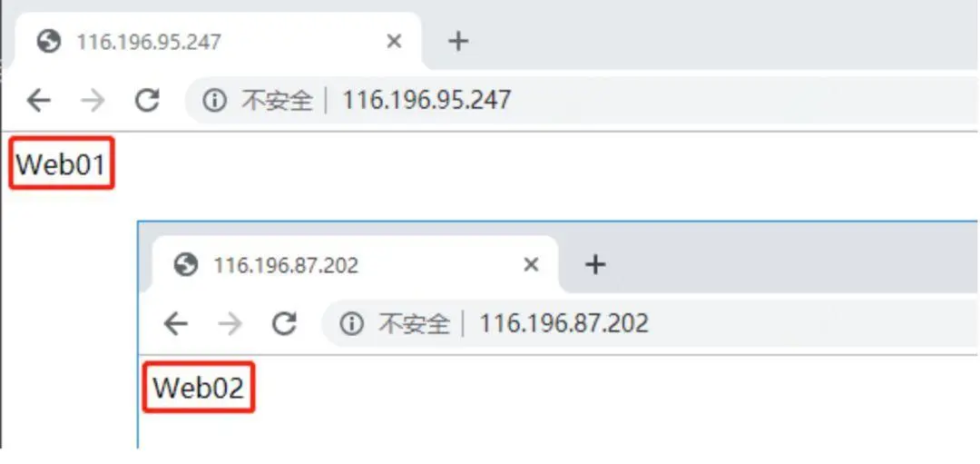Click forward arrow in 116.196.87.202 window
Screen dimensions: 980x464
pyautogui.click(x=230, y=324)
